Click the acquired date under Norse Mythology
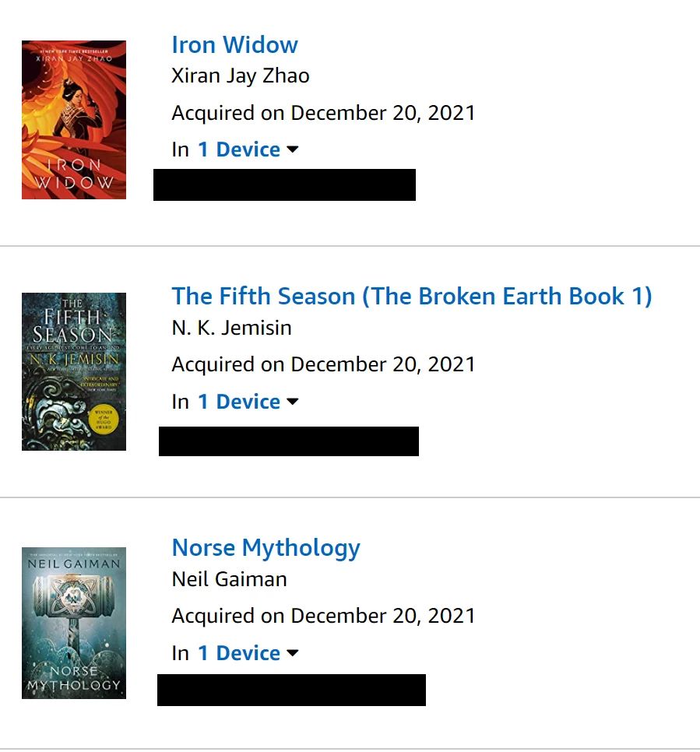The width and height of the screenshot is (700, 752). (x=323, y=616)
